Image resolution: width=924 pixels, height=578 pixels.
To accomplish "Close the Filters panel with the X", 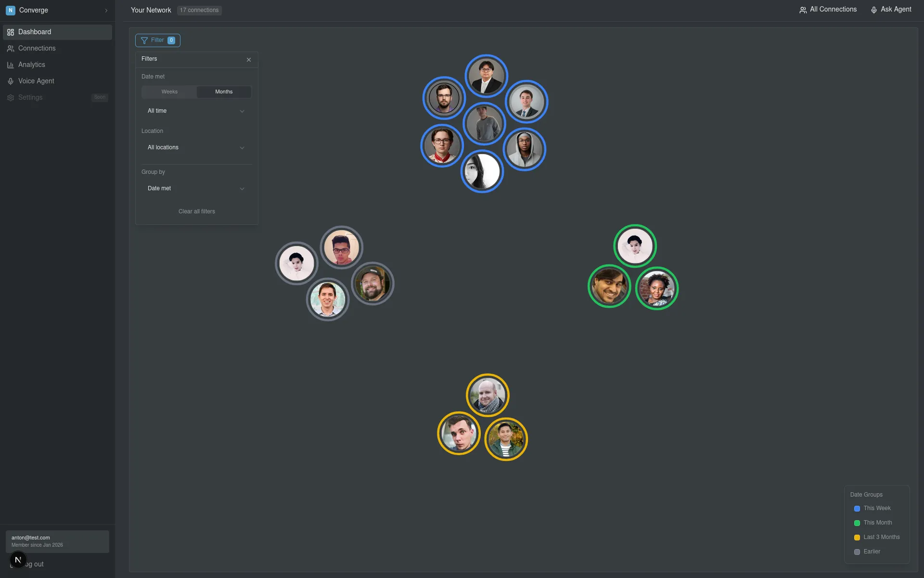I will click(249, 59).
